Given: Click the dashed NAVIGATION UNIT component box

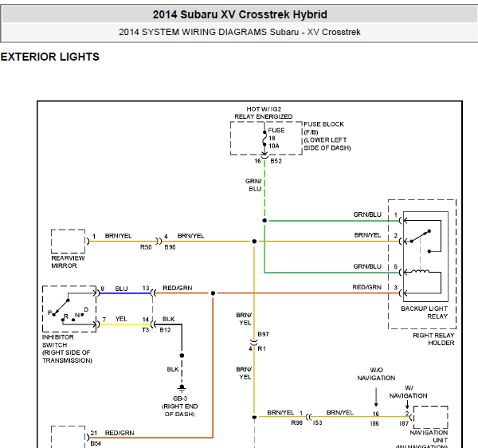Looking at the screenshot, I should (x=431, y=417).
